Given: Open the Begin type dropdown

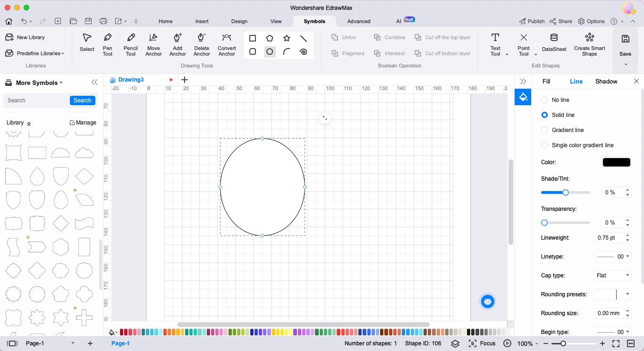Looking at the screenshot, I should click(x=613, y=332).
